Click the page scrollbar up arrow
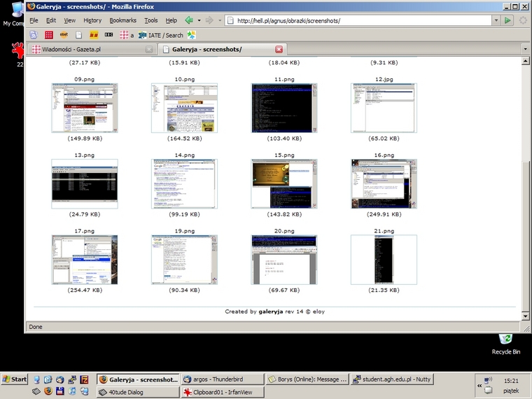This screenshot has width=532, height=399. coord(525,61)
